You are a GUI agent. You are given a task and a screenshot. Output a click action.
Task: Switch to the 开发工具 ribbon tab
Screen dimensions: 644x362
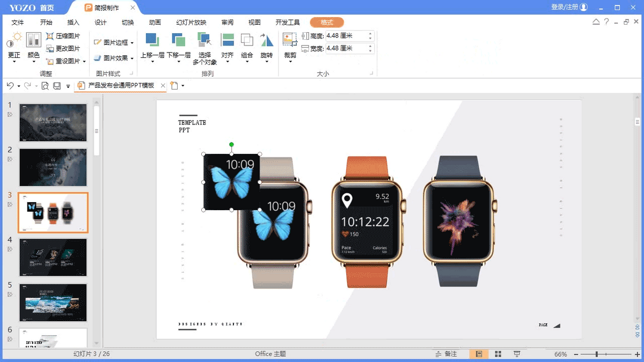pyautogui.click(x=288, y=23)
